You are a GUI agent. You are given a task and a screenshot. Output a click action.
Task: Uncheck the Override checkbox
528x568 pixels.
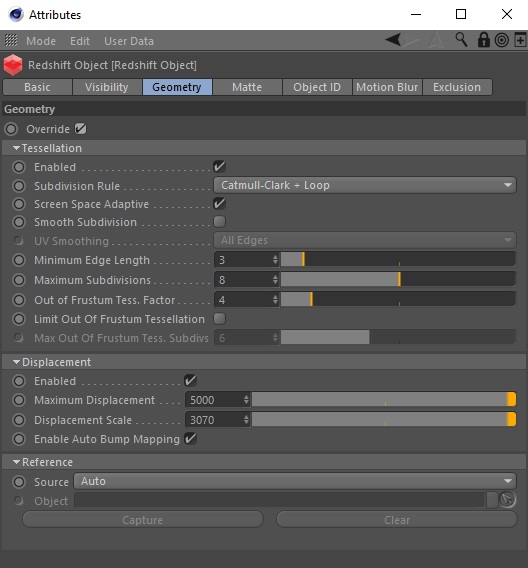pos(80,129)
